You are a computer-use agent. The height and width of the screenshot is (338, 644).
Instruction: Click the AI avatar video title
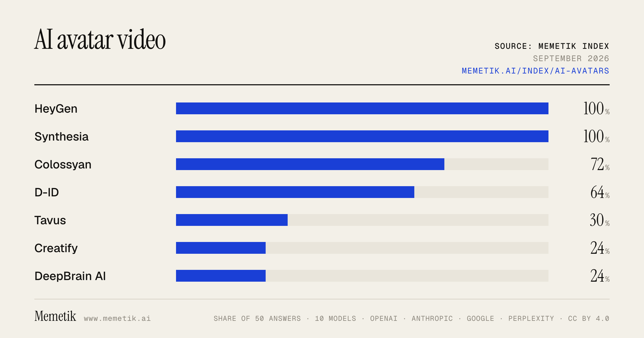click(x=100, y=39)
